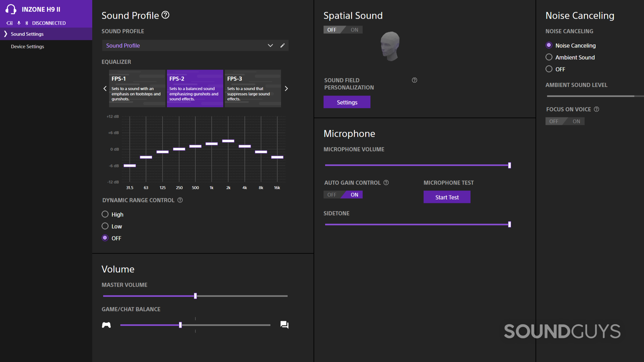Click the game controller balance icon
The height and width of the screenshot is (362, 644).
106,325
